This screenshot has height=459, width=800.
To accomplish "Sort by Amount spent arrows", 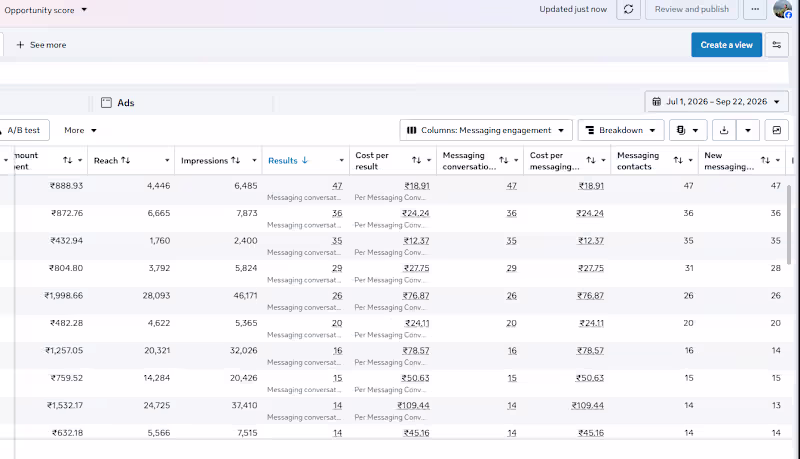I will (67, 160).
